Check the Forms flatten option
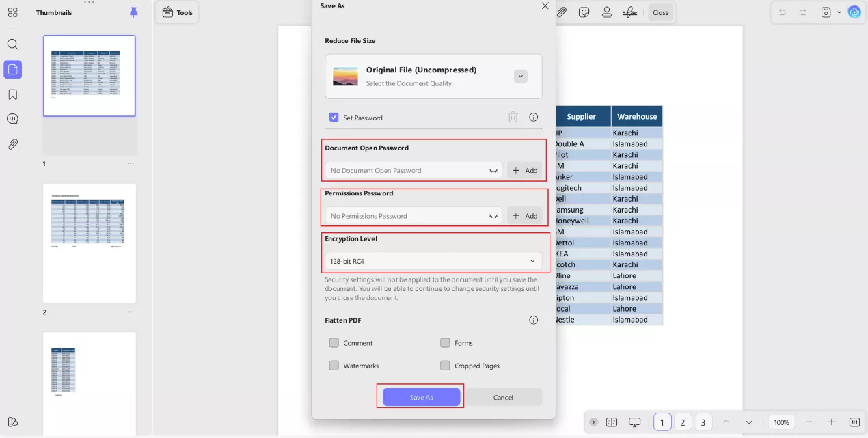Viewport: 868px width, 438px height. (x=445, y=342)
